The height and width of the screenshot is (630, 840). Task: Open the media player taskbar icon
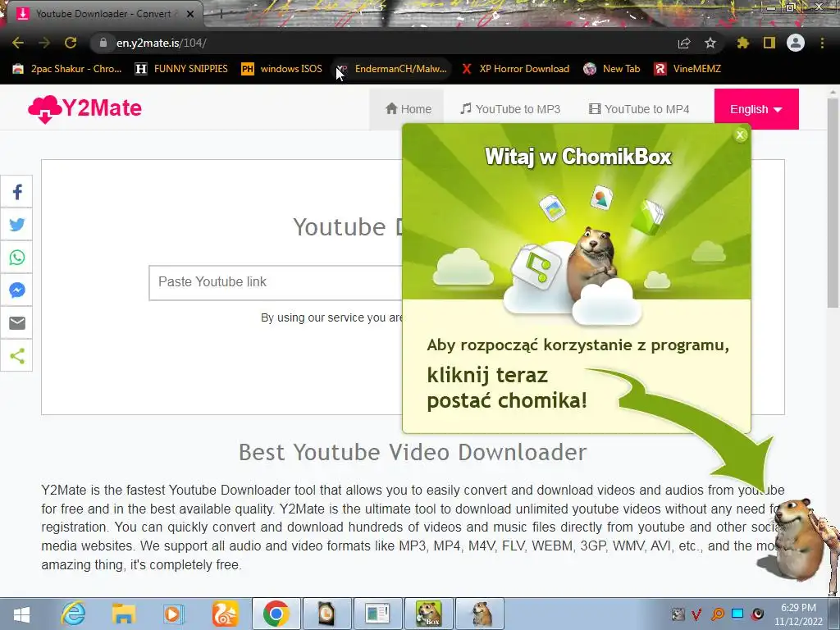[174, 614]
